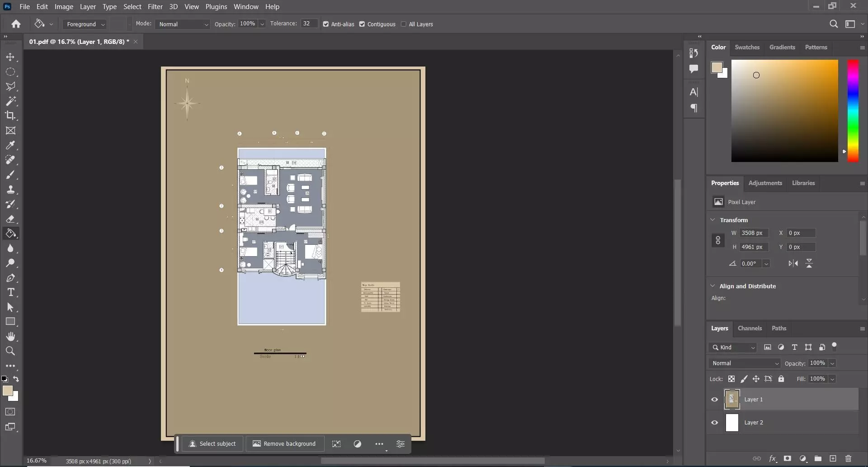The width and height of the screenshot is (868, 467).
Task: Select the Zoom tool
Action: [10, 351]
